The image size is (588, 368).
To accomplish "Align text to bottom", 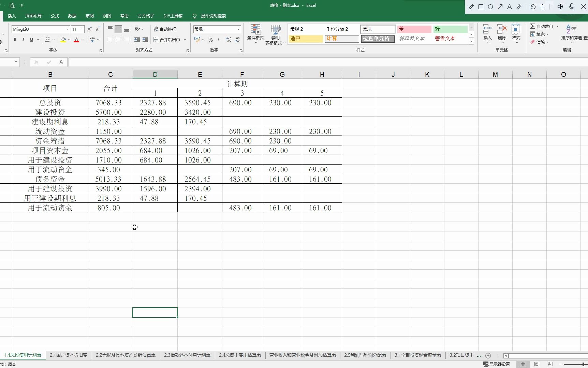I will [x=127, y=29].
